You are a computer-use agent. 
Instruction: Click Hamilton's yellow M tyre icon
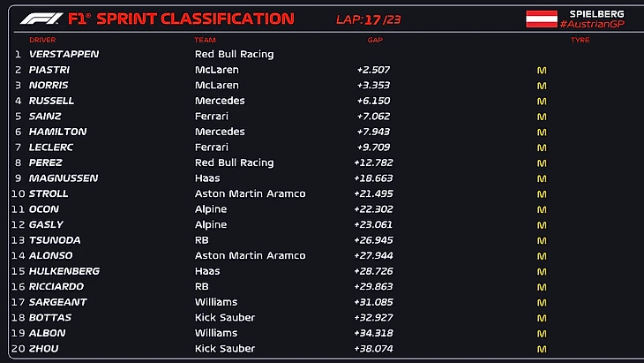click(x=542, y=132)
